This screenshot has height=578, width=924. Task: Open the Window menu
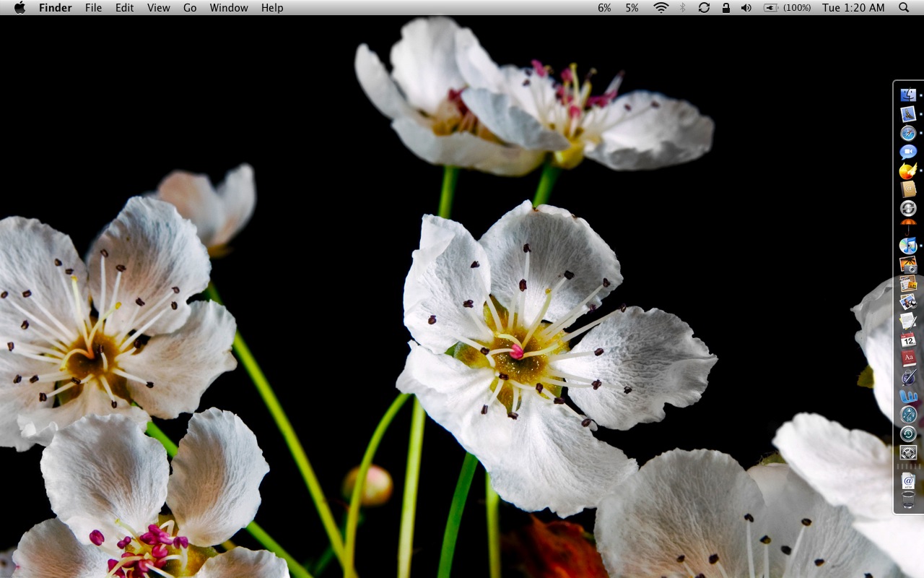[229, 8]
